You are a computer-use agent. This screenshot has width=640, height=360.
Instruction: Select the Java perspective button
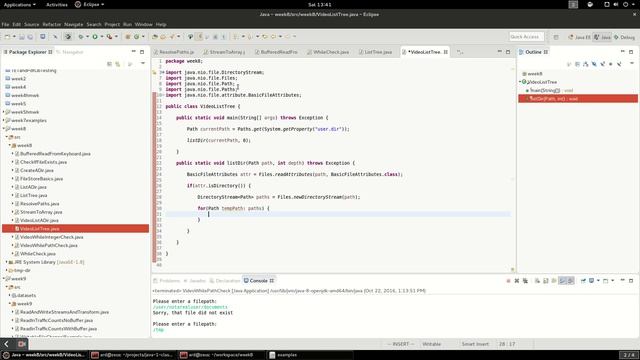(602, 37)
